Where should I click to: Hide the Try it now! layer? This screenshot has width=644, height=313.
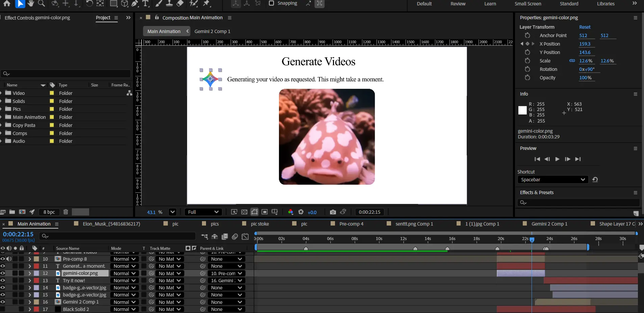click(3, 281)
